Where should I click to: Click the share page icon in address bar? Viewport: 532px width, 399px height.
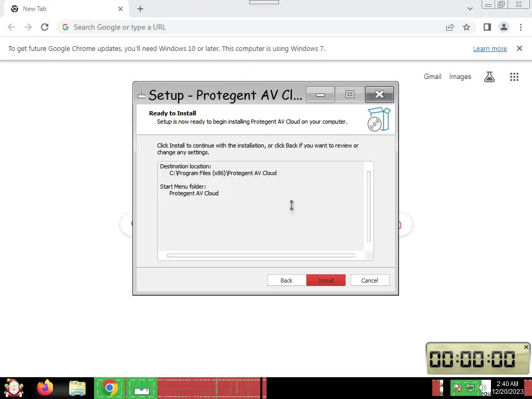coord(450,27)
